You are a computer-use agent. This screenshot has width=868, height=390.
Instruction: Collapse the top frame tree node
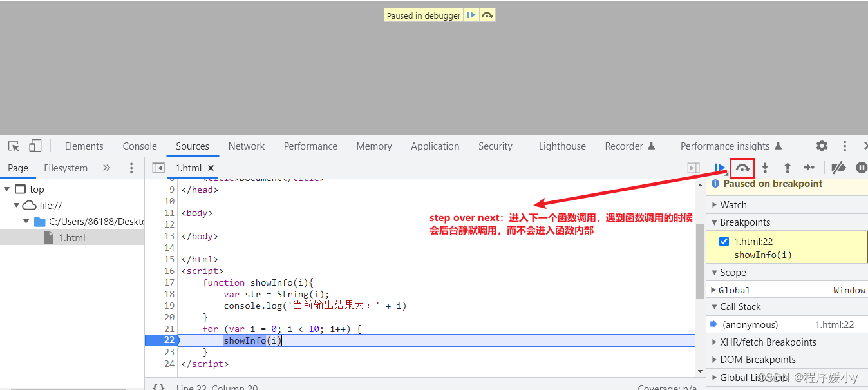click(x=7, y=189)
